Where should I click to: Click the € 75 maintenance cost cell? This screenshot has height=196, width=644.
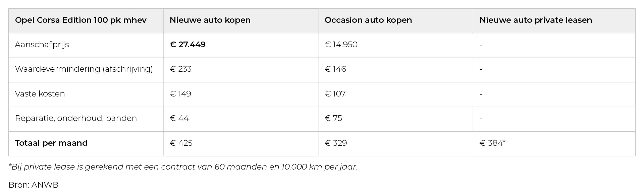[333, 118]
